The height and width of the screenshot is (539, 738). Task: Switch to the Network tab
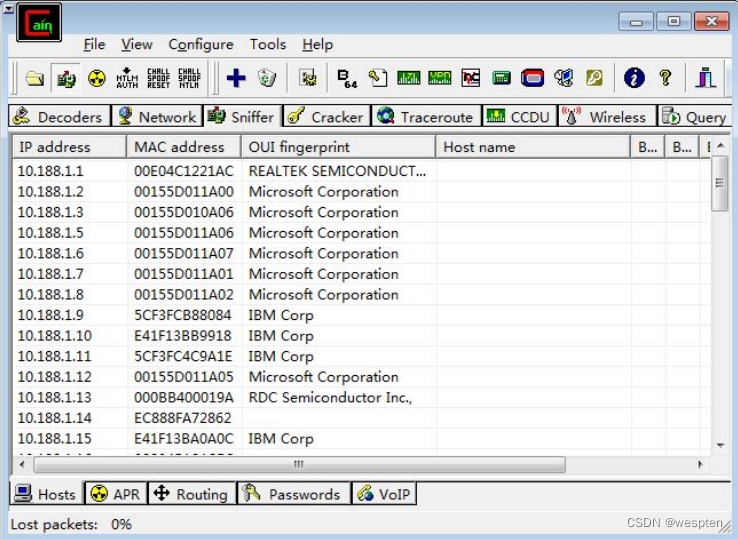coord(158,116)
